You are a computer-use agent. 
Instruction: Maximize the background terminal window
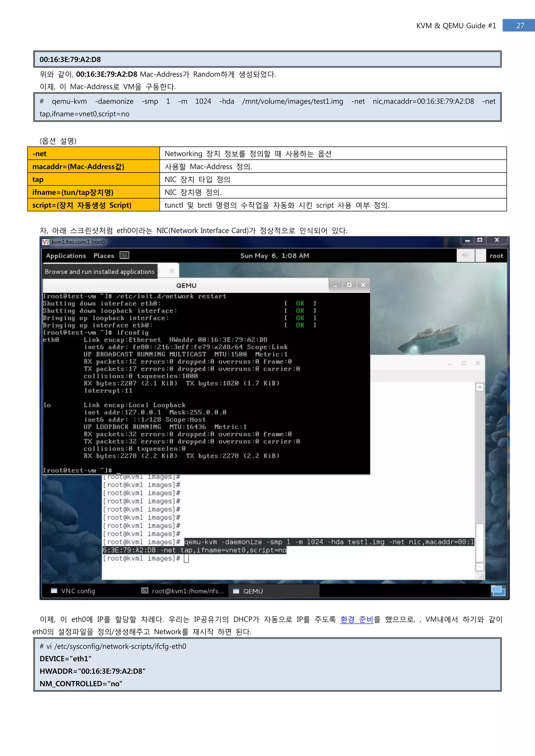(x=463, y=363)
